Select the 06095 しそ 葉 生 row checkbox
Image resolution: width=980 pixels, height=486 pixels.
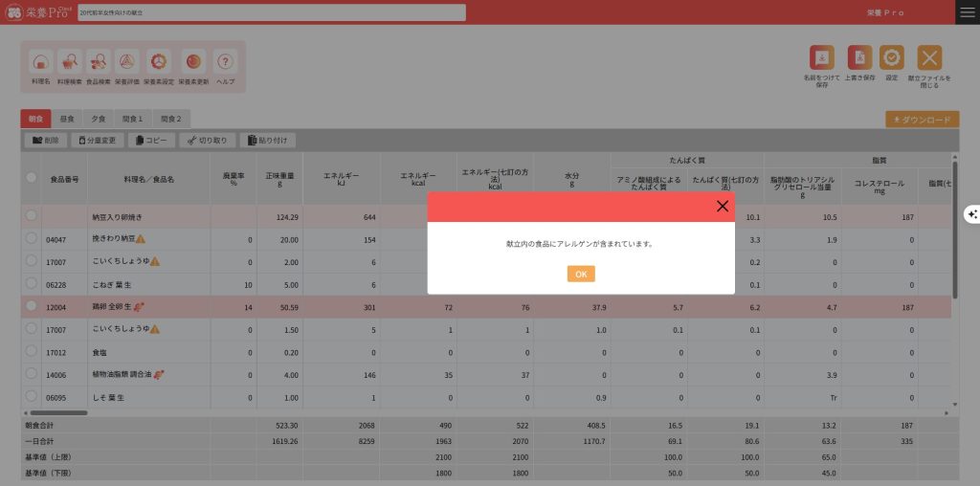[32, 395]
